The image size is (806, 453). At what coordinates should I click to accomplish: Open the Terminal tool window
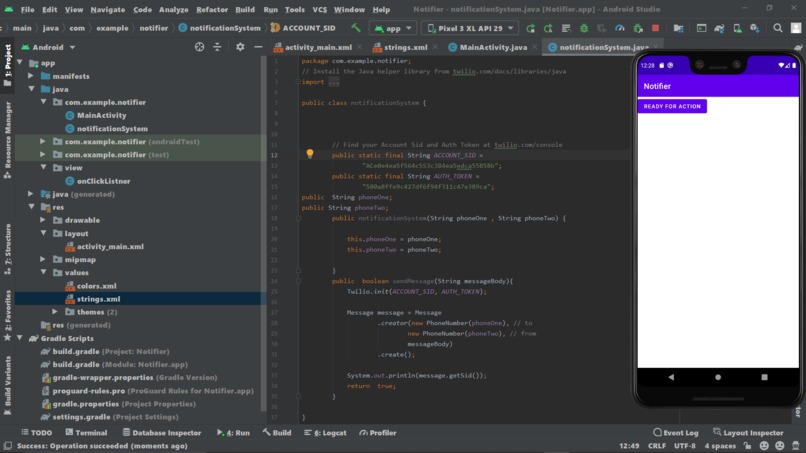[x=86, y=432]
